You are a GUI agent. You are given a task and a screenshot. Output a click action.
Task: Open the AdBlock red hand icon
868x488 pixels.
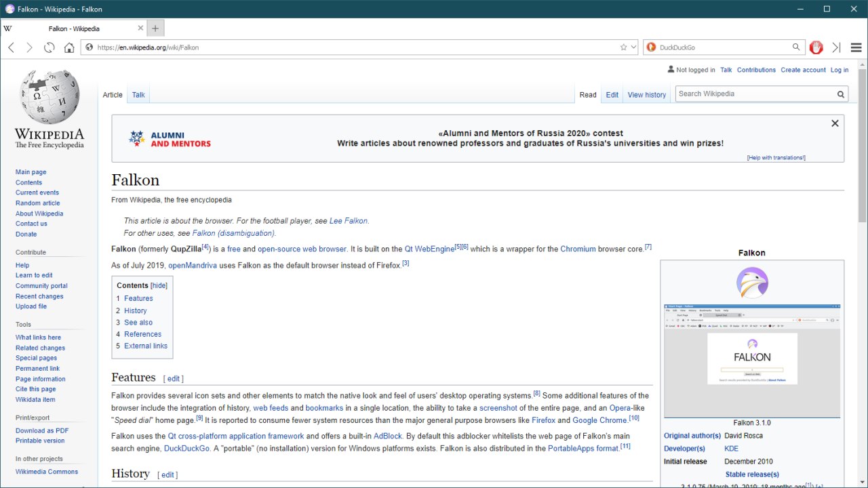pyautogui.click(x=816, y=47)
